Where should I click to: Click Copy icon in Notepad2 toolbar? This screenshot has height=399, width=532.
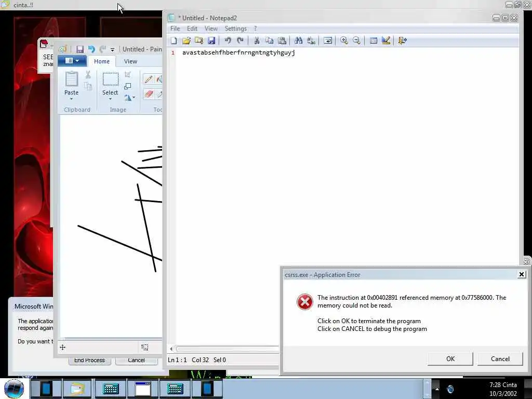270,41
